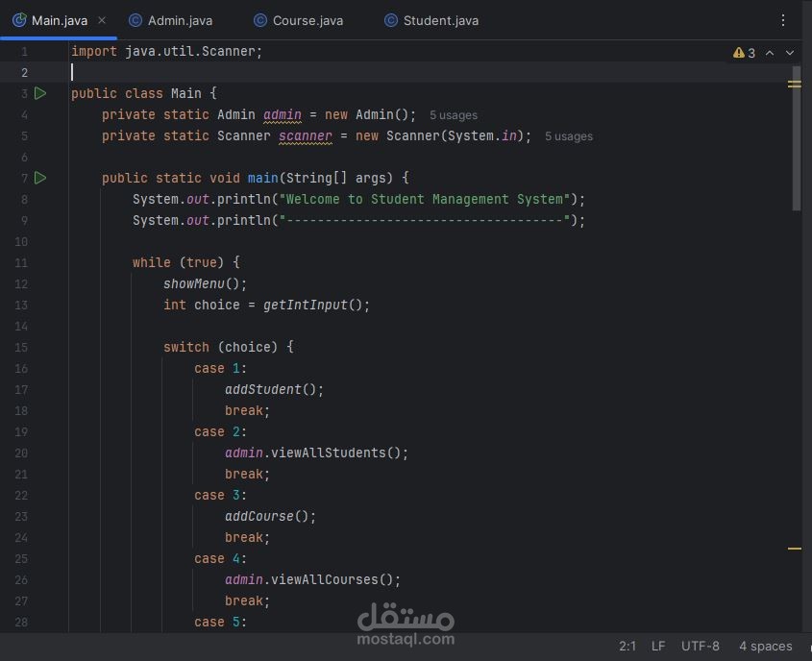Image resolution: width=812 pixels, height=661 pixels.
Task: Click the 'getIntInput()' method call
Action: pyautogui.click(x=312, y=305)
